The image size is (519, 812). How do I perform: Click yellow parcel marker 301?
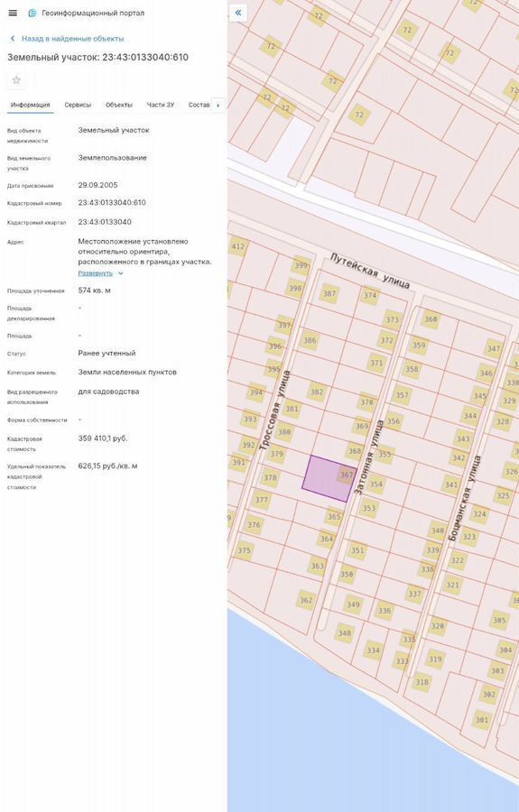pyautogui.click(x=482, y=720)
